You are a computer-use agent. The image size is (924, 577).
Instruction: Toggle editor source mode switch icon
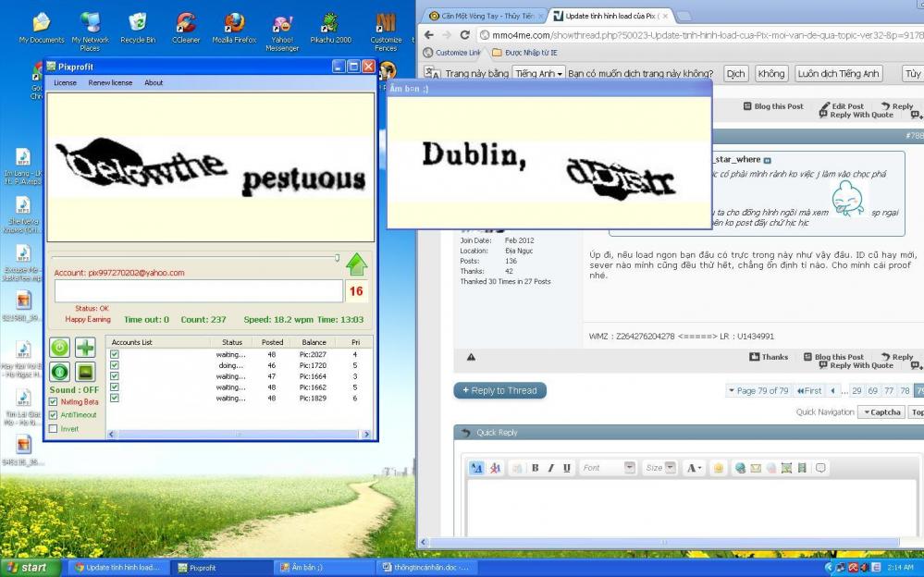tap(476, 467)
